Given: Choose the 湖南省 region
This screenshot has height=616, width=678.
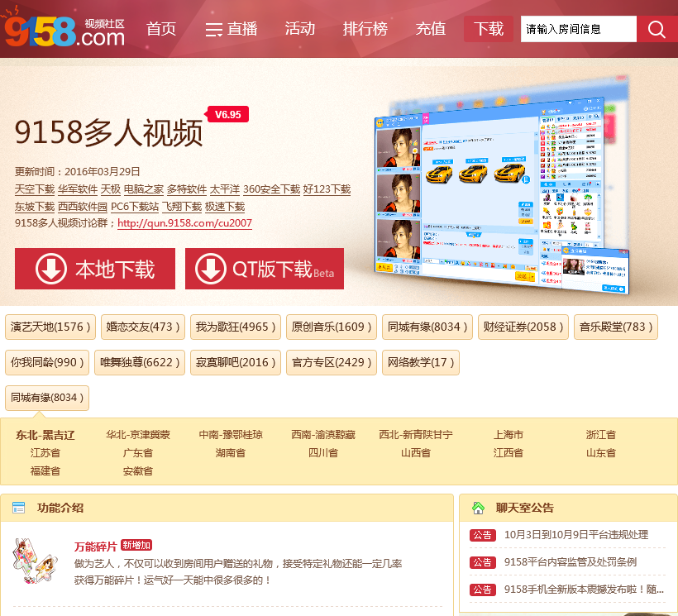Looking at the screenshot, I should click(x=231, y=453).
